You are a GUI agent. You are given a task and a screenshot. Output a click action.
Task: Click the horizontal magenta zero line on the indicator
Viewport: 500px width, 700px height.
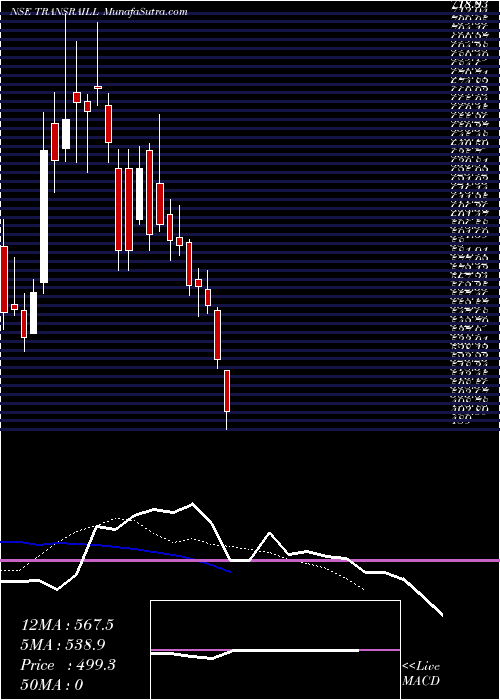pyautogui.click(x=250, y=560)
